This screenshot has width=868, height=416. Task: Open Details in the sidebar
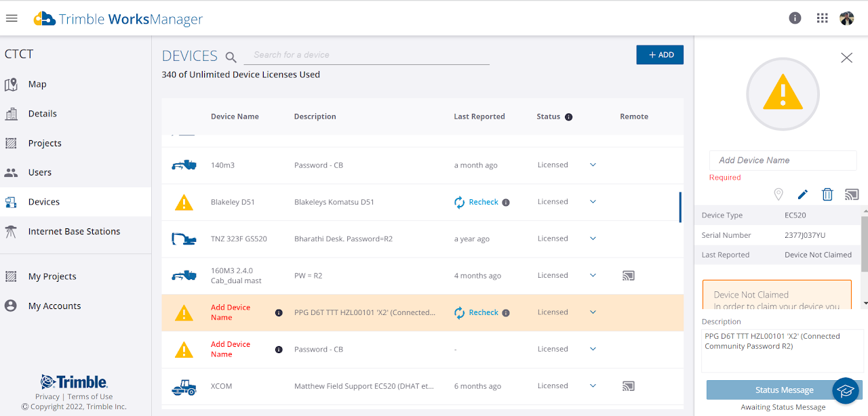point(75,114)
